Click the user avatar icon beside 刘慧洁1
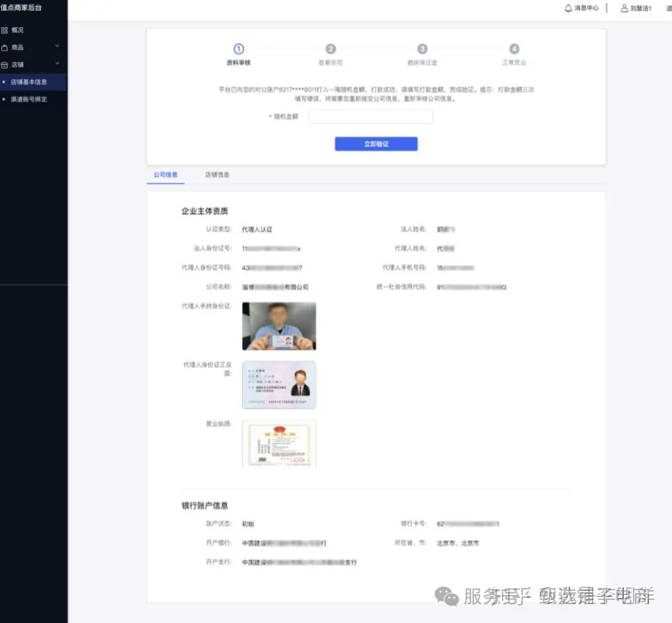672x623 pixels. tap(624, 8)
